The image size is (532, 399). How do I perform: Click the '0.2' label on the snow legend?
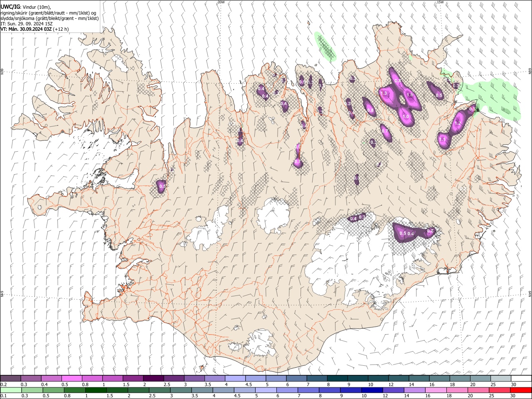coord(3,384)
